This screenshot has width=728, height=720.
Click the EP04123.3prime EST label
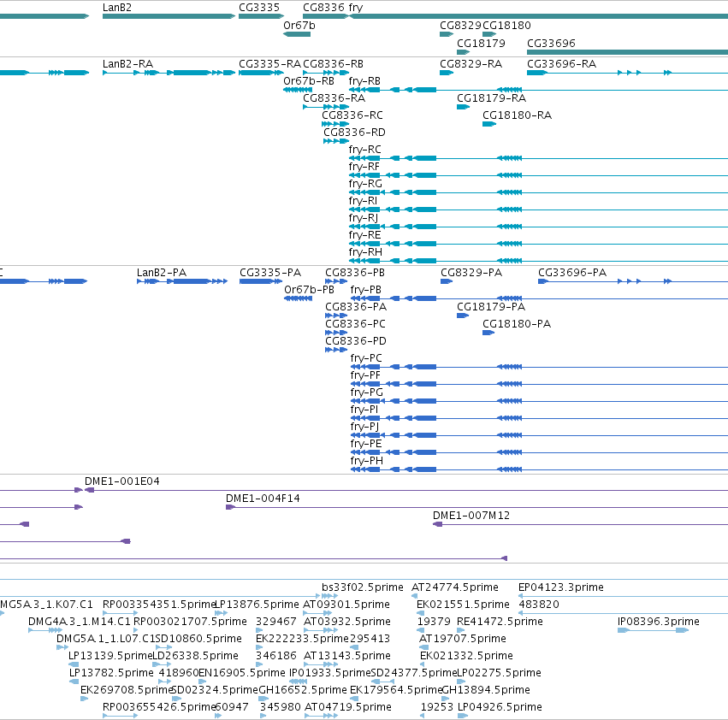[x=561, y=587]
